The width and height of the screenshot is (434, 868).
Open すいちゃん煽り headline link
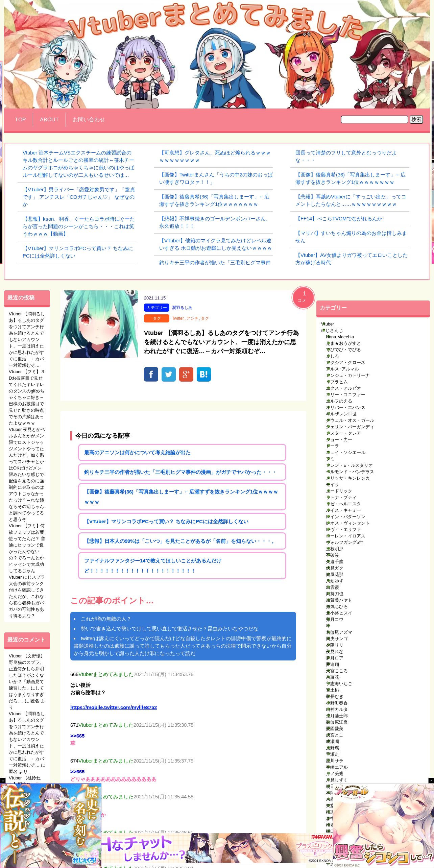[x=351, y=237]
